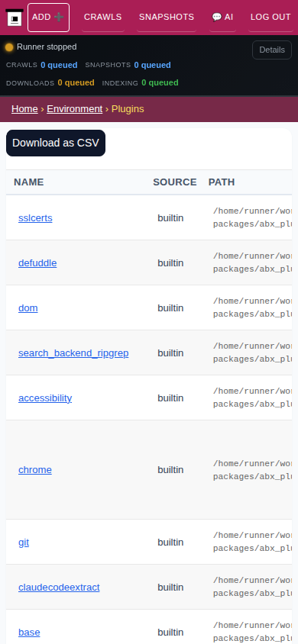Open the claudecodeextract plugin link
Screen dimensions: 298x644
(59, 588)
